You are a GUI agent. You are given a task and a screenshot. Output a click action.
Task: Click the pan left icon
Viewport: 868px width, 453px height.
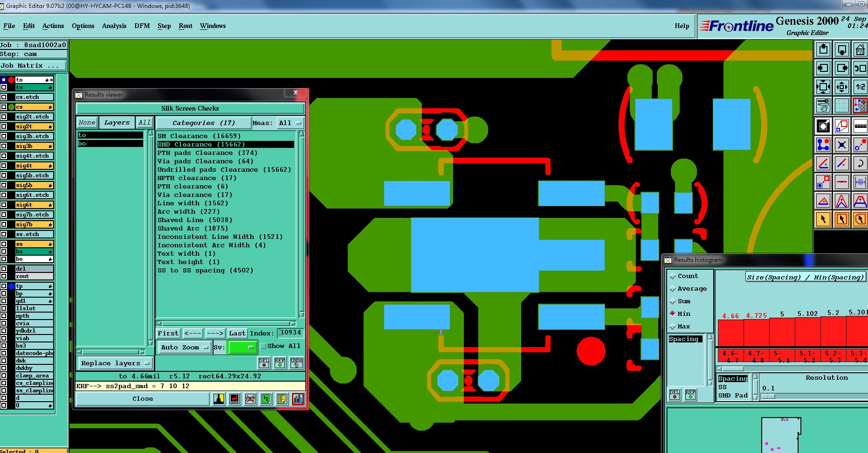click(823, 68)
